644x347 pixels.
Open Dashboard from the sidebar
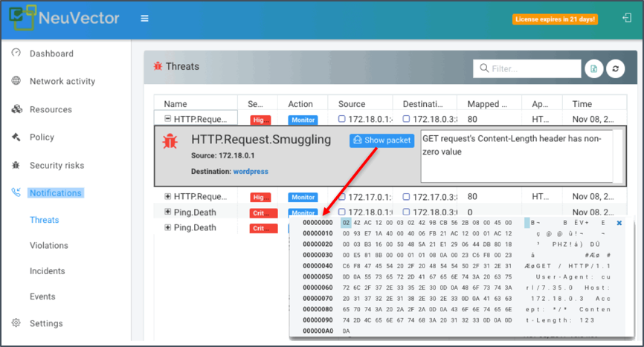coord(51,53)
